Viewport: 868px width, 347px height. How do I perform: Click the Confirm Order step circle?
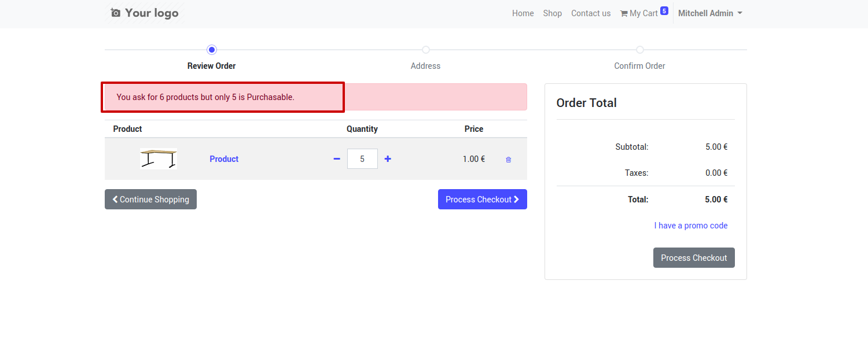(x=640, y=50)
